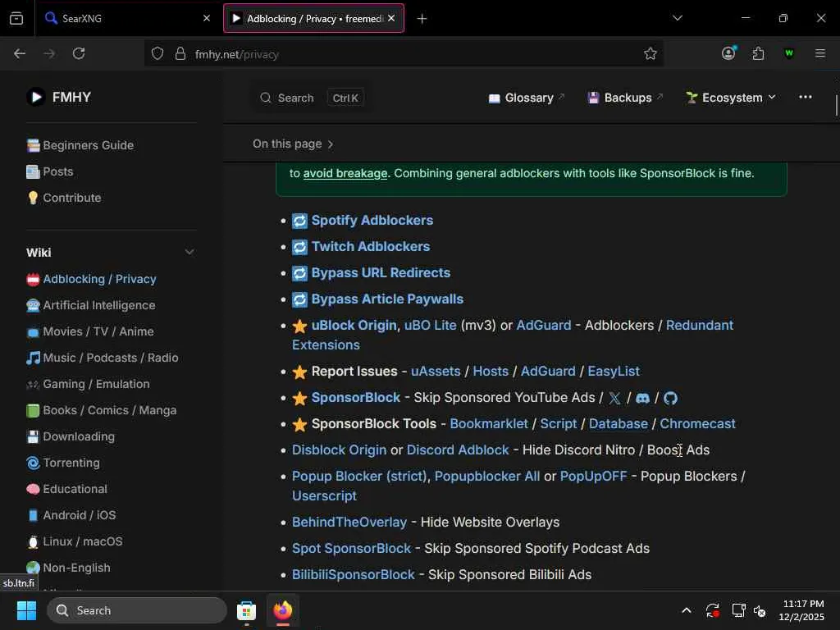This screenshot has height=630, width=840.
Task: Close the Adblocking / Privacy tab
Action: click(x=391, y=18)
